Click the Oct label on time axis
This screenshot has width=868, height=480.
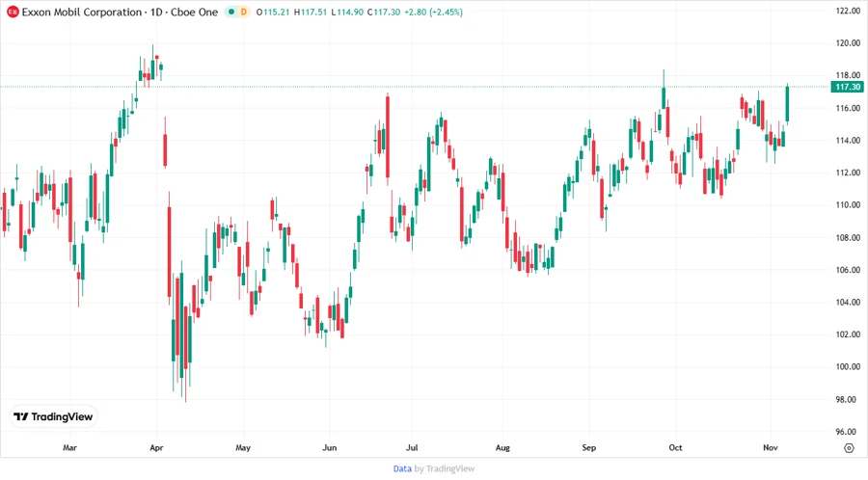(x=675, y=447)
